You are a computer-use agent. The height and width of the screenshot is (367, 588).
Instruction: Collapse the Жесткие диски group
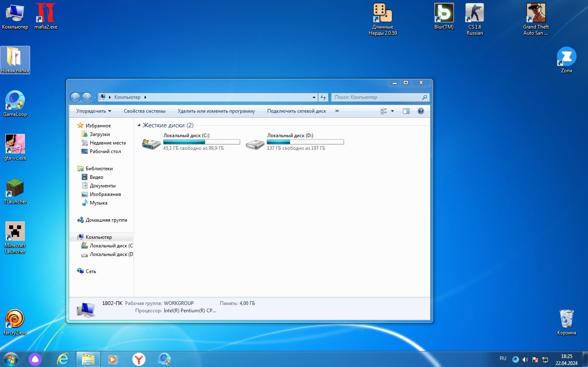139,125
